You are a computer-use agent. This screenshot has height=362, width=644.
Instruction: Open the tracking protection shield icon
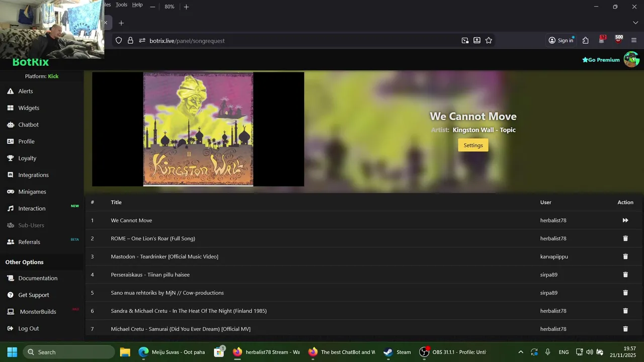click(x=119, y=41)
